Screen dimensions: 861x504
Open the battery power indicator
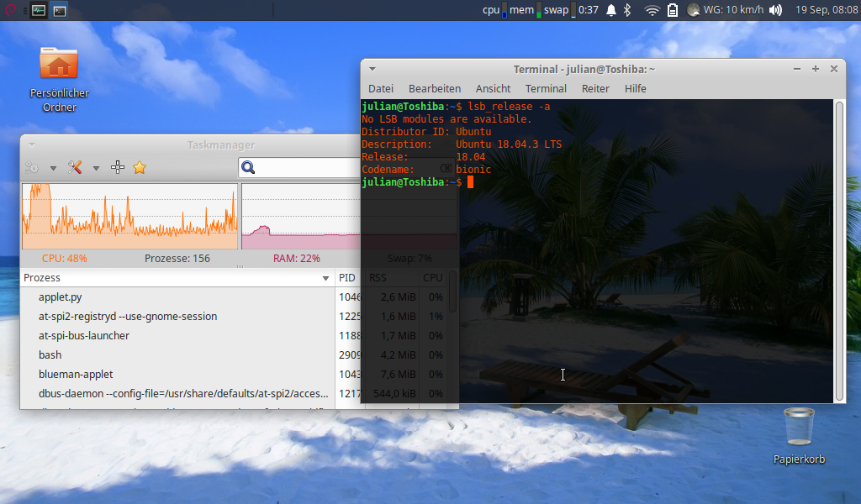pyautogui.click(x=673, y=10)
